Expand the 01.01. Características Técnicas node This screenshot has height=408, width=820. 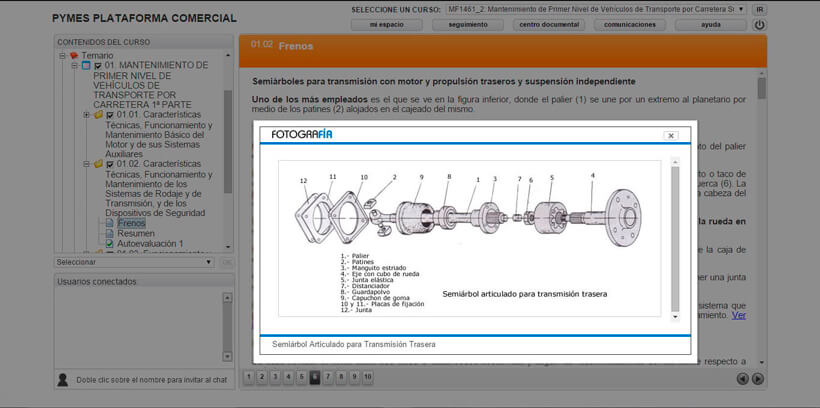click(x=86, y=115)
